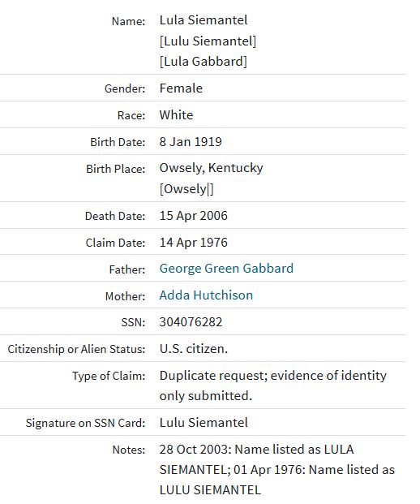The width and height of the screenshot is (420, 504).
Task: Click the death date 15 Apr 2006
Action: 193,216
